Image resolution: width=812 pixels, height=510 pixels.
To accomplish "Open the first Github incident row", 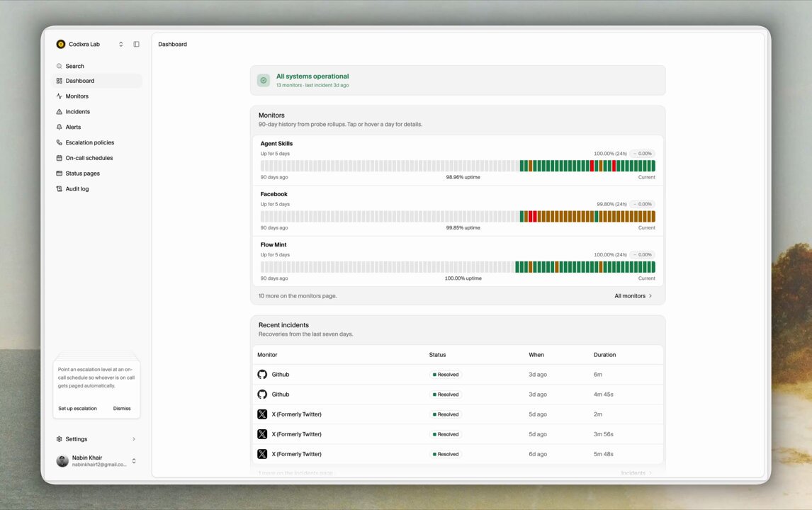I will click(x=458, y=374).
